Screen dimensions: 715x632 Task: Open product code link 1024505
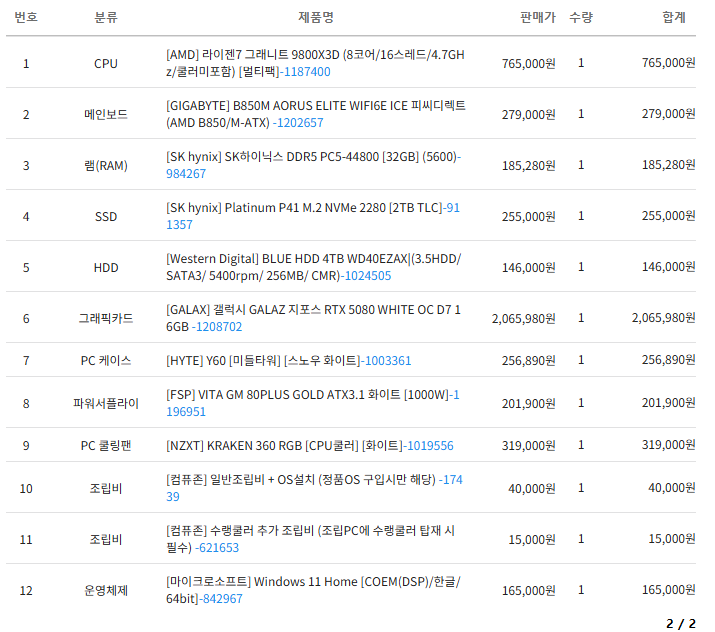[368, 276]
